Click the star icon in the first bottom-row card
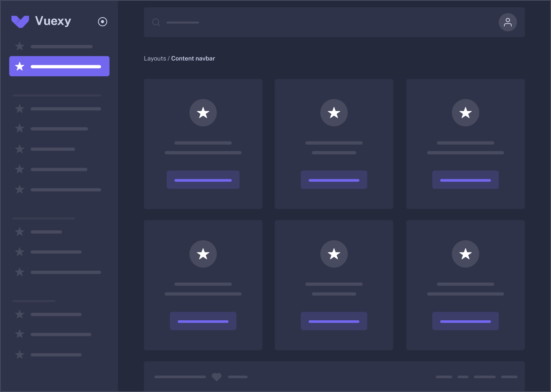Image resolution: width=551 pixels, height=392 pixels. (203, 254)
